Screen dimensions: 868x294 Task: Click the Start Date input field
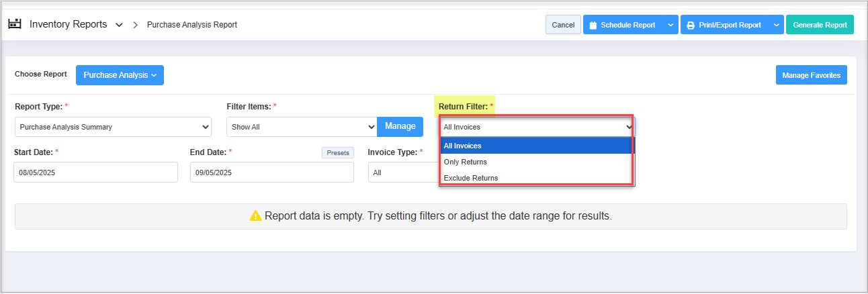(x=95, y=173)
